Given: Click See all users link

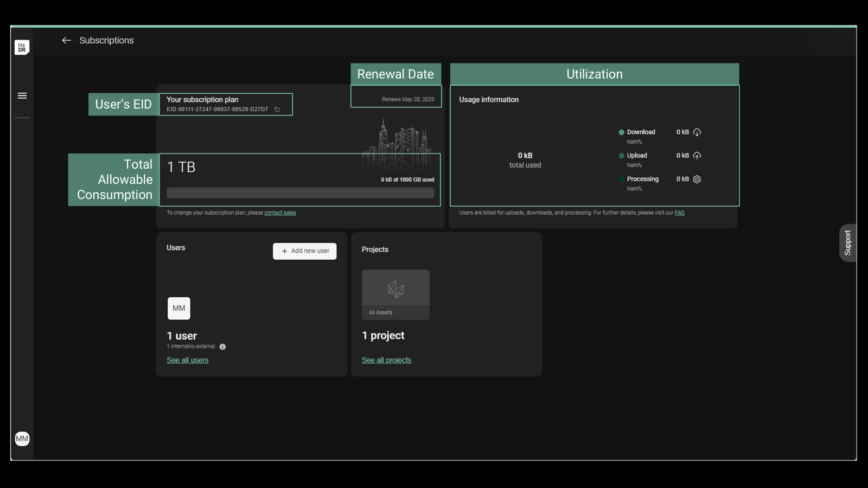Looking at the screenshot, I should pyautogui.click(x=187, y=361).
